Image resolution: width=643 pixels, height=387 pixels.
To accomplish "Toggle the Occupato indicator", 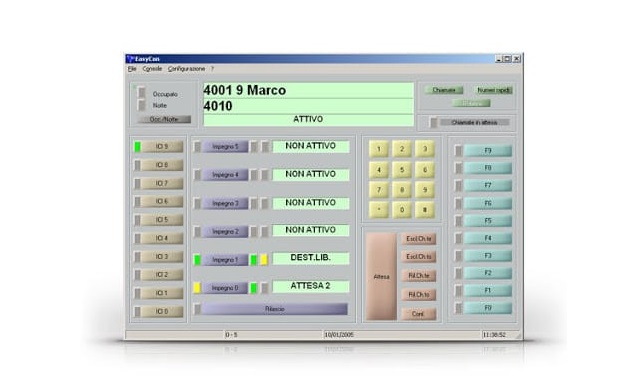I will [141, 93].
